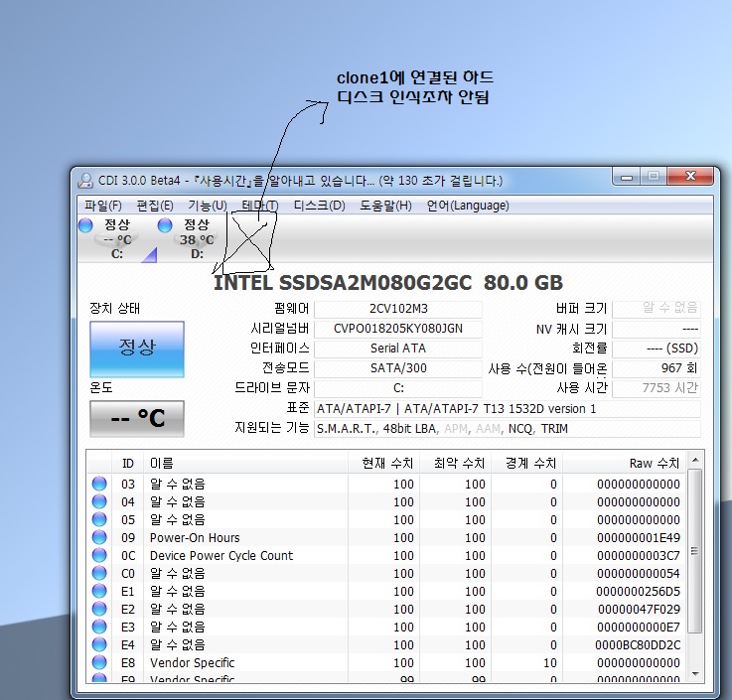Click the status orb of row E3
Image resolution: width=732 pixels, height=700 pixels.
click(99, 627)
